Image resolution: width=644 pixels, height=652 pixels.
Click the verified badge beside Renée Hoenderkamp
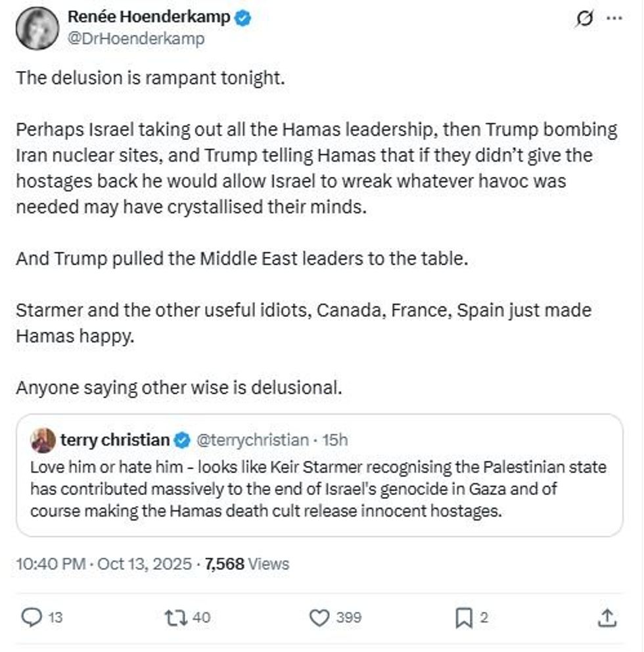[242, 18]
